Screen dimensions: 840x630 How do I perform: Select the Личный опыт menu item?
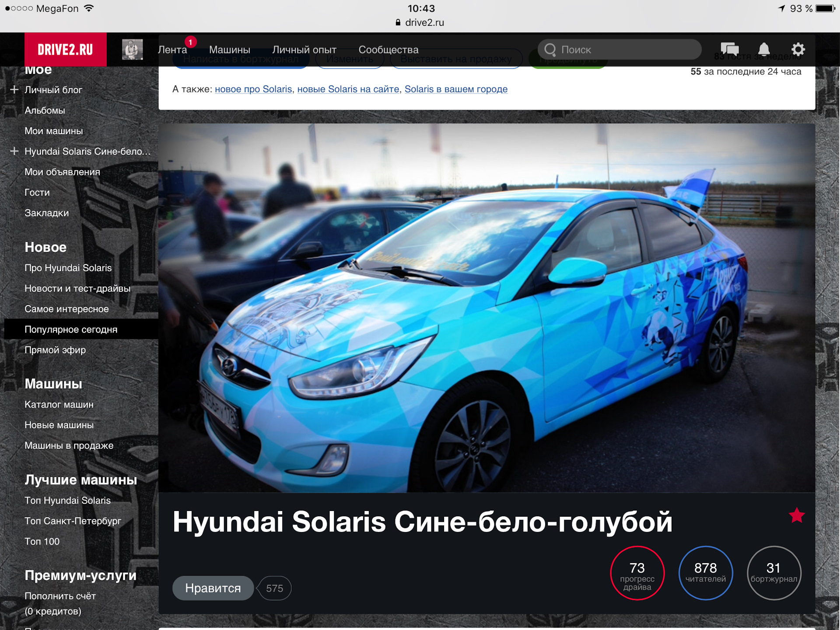click(304, 49)
